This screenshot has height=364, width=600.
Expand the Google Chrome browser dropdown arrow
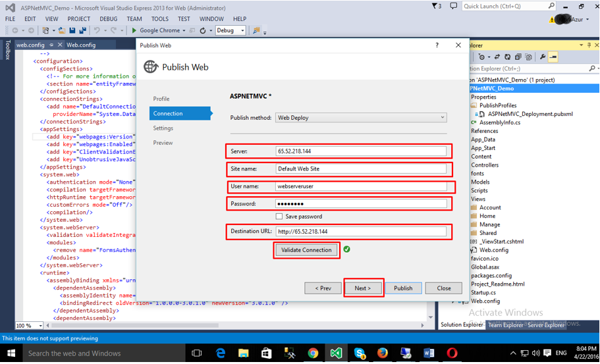pyautogui.click(x=184, y=30)
